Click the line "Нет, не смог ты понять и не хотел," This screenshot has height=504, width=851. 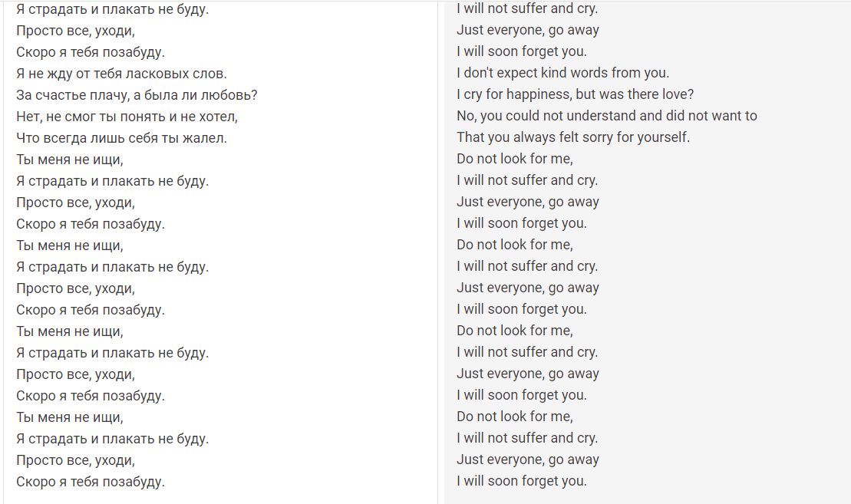[x=127, y=117]
